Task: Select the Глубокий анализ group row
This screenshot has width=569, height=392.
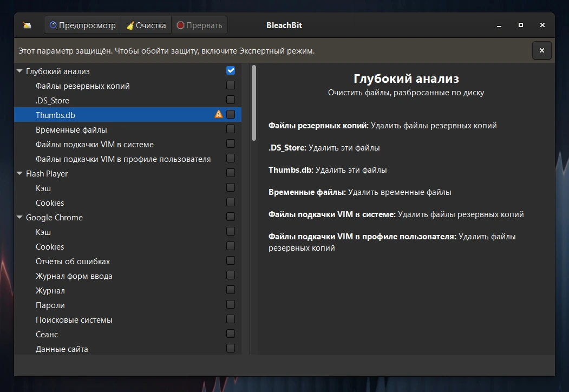Action: tap(128, 71)
